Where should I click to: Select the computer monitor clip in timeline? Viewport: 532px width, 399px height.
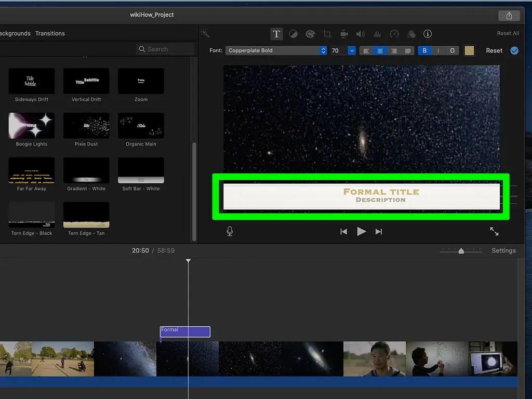[x=493, y=358]
